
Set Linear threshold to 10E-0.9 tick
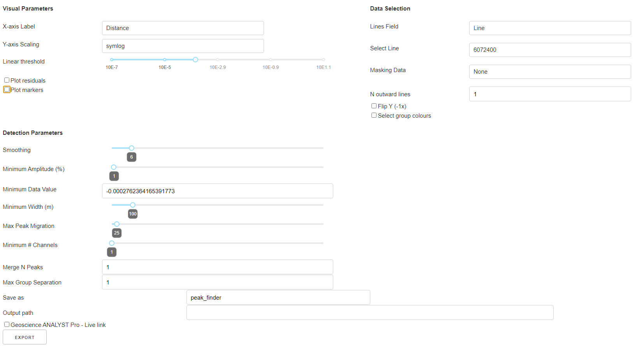tap(271, 60)
